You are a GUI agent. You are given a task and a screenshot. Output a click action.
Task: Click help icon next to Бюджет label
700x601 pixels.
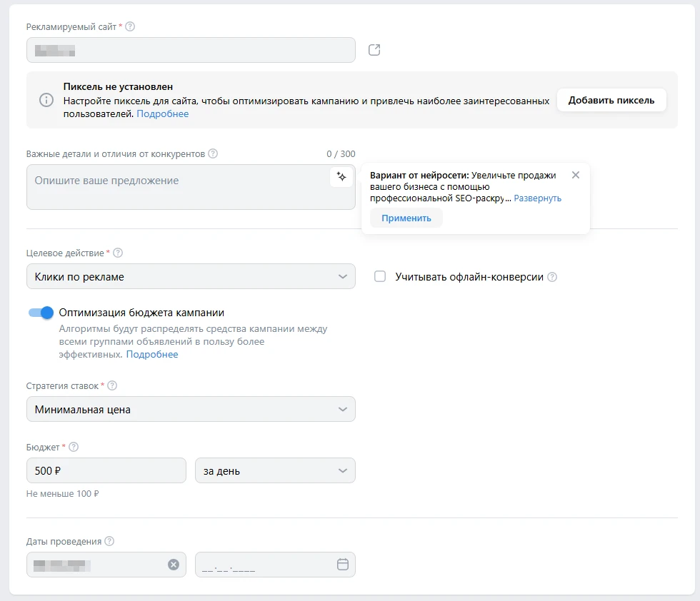(x=74, y=448)
